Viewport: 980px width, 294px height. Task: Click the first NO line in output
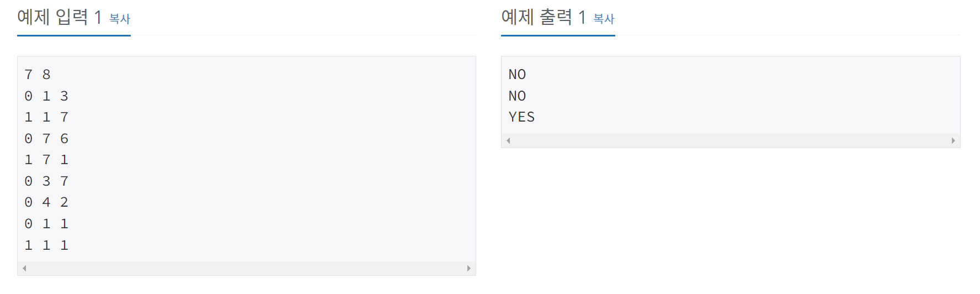[517, 75]
